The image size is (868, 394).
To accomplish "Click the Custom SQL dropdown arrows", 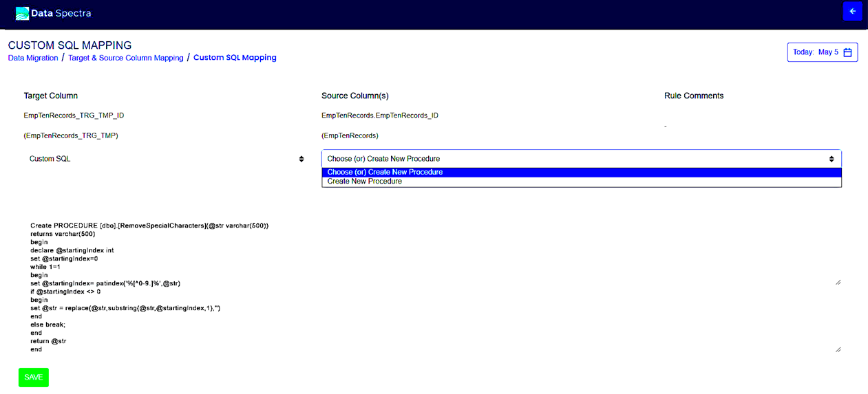I will pos(301,159).
